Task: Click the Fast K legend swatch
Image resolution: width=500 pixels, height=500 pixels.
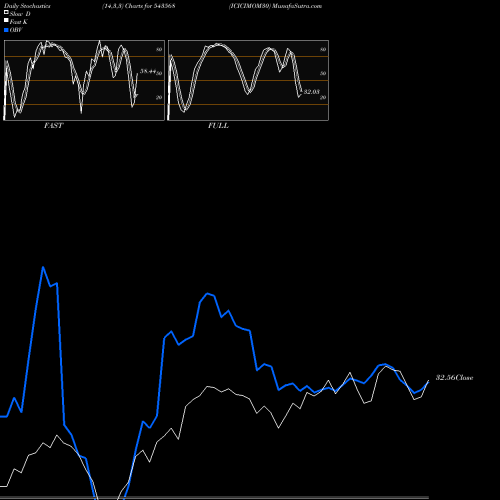Action: 6,21
